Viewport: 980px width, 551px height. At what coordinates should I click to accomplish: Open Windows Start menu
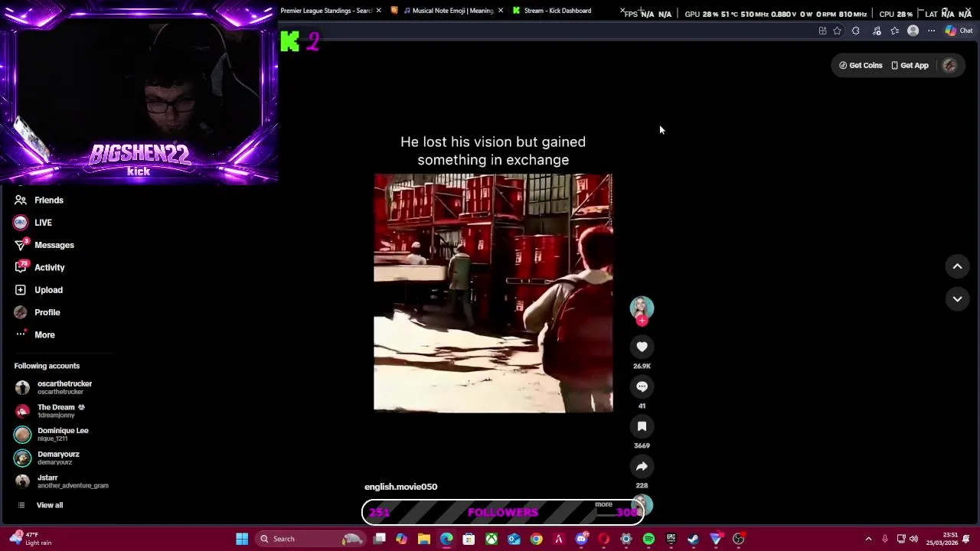tap(242, 539)
